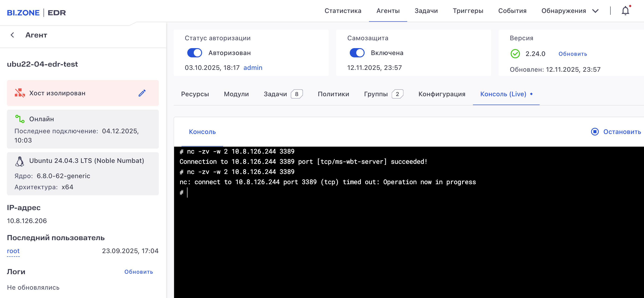
Task: Select the Консоль sub-tab
Action: point(202,132)
